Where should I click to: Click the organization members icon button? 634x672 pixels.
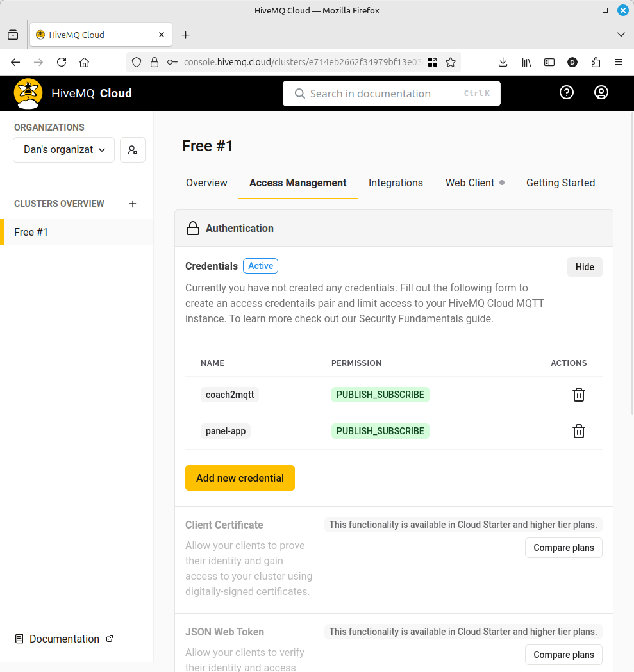click(133, 150)
